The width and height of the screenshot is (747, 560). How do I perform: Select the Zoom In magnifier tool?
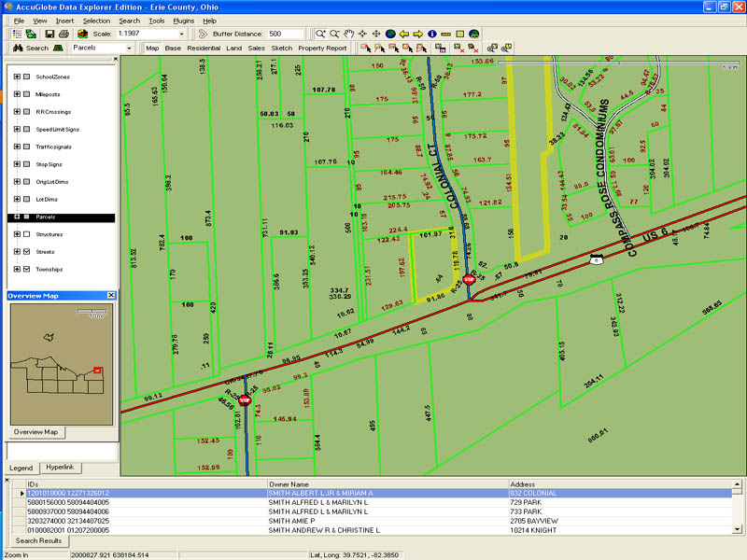tap(320, 34)
